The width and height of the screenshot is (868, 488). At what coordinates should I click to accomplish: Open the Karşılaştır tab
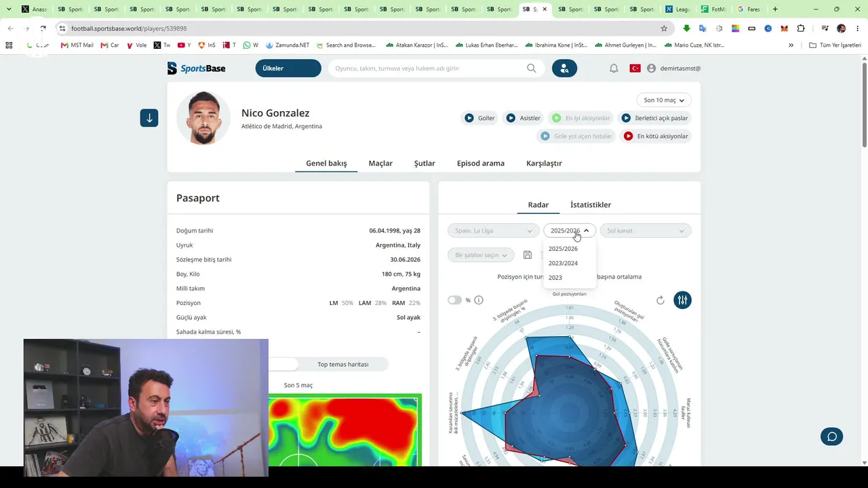[544, 163]
